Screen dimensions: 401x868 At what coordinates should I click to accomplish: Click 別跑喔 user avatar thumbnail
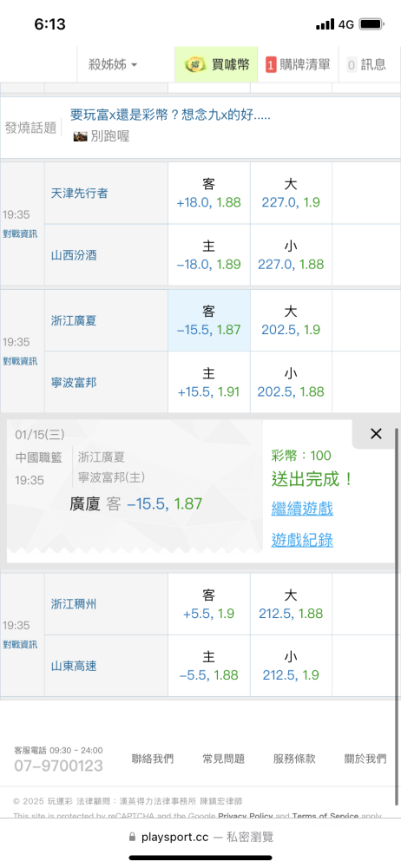click(81, 136)
